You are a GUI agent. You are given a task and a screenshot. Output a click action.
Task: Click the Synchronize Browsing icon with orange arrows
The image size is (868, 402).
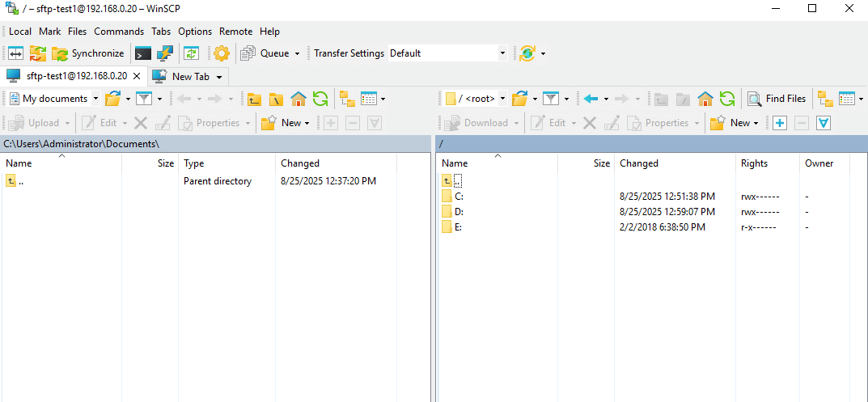38,53
